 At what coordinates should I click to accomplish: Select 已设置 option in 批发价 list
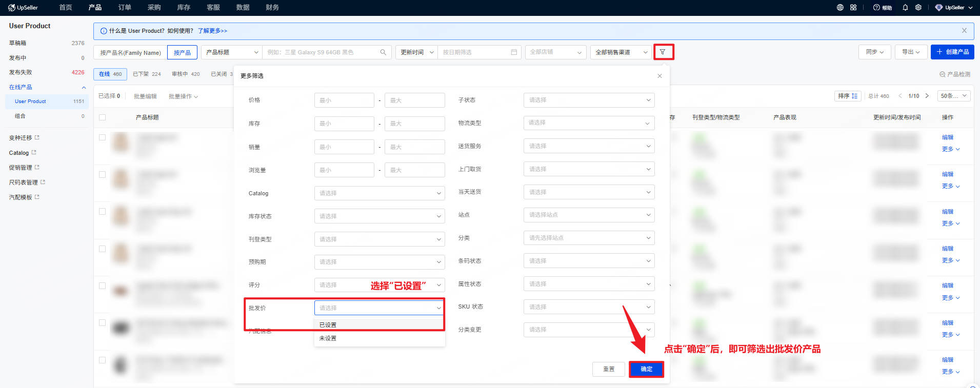coord(379,325)
